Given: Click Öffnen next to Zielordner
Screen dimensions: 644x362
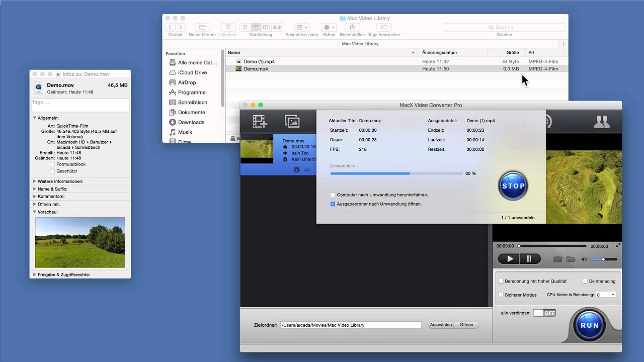Looking at the screenshot, I should pos(466,325).
